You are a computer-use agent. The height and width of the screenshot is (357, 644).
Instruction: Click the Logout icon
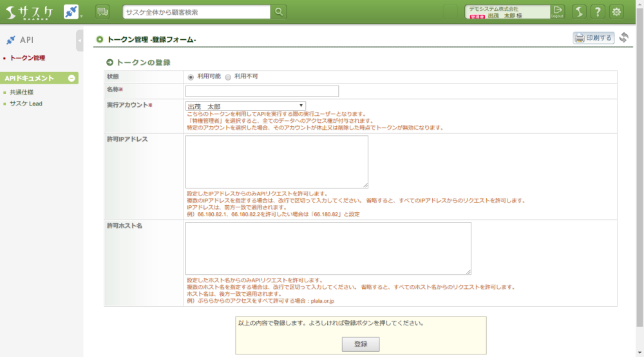558,12
